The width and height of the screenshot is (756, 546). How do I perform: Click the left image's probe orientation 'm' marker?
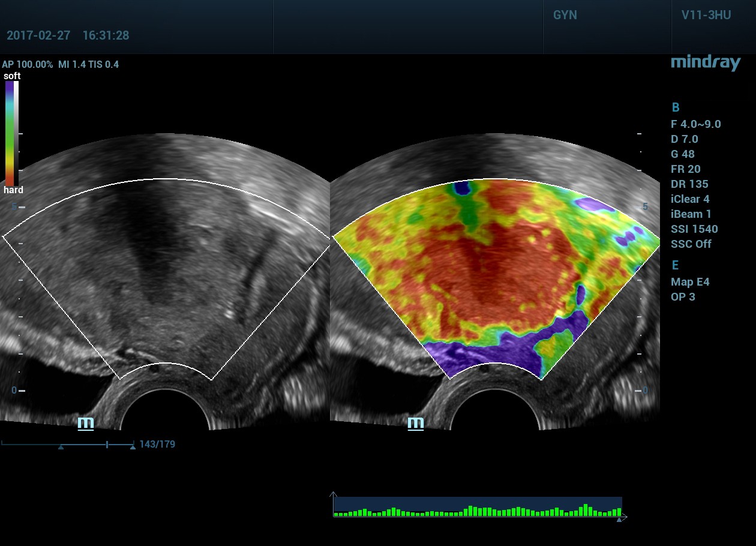86,423
